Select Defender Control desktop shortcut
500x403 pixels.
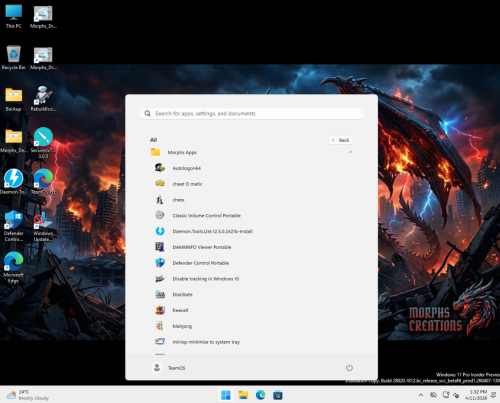pyautogui.click(x=14, y=226)
